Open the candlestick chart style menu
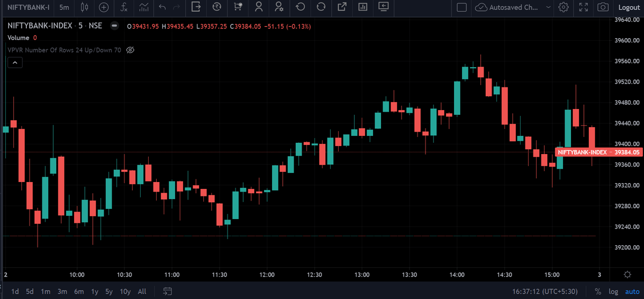This screenshot has height=299, width=644. pos(84,8)
